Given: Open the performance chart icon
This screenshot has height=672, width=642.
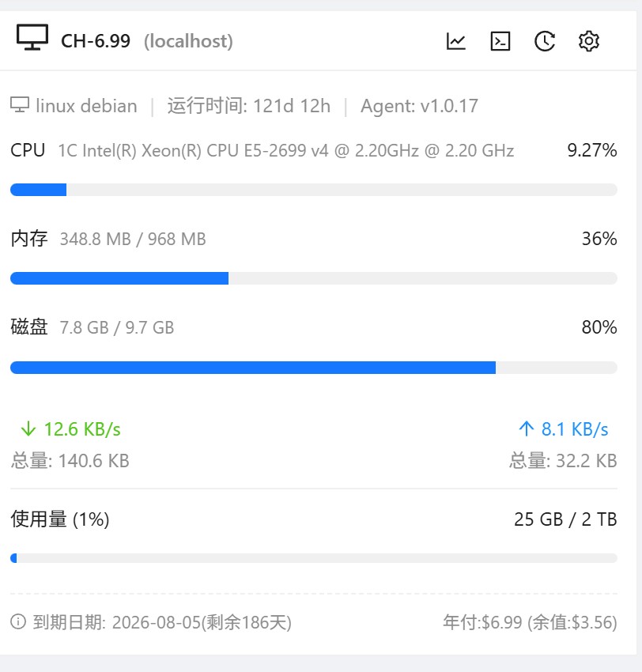Looking at the screenshot, I should click(x=456, y=41).
